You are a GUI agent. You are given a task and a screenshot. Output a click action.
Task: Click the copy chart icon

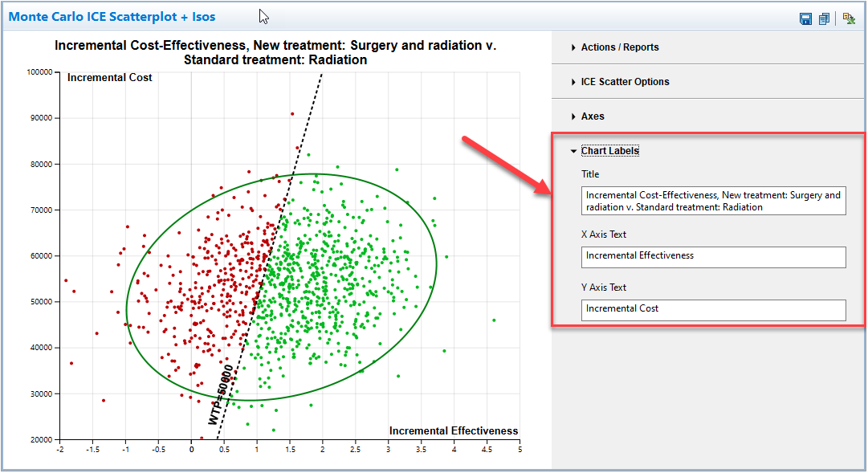824,18
